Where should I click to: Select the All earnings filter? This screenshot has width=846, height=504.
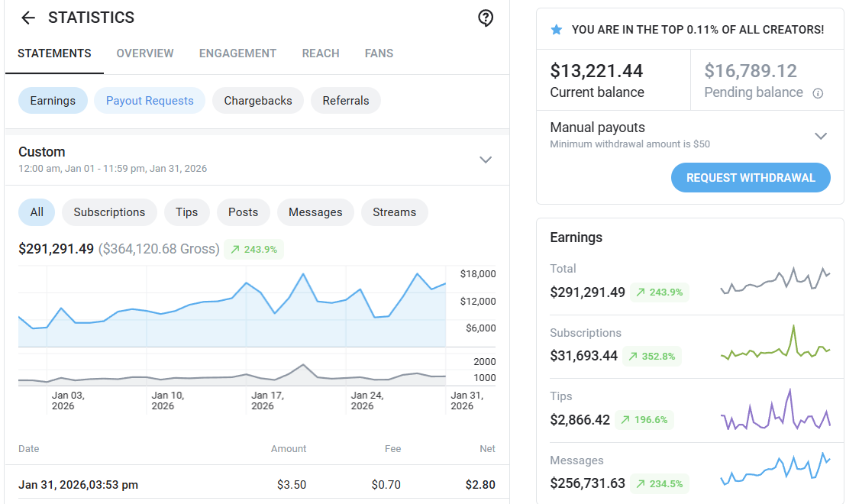tap(37, 212)
